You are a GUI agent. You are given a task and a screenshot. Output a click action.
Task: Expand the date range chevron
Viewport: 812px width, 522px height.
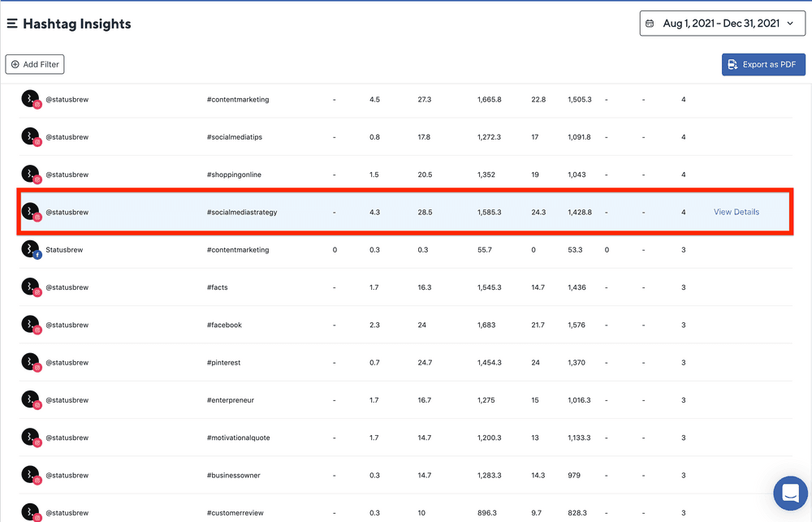pos(790,24)
